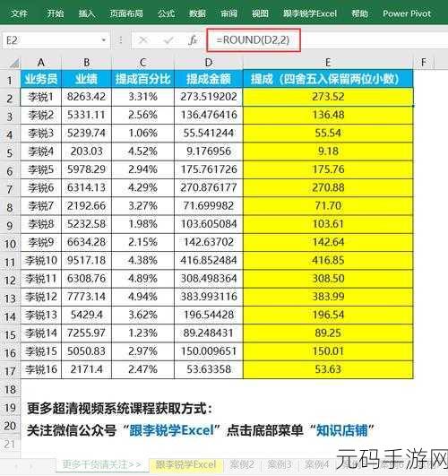Screen dimensions: 448x476
Task: Select cell containing 李锐4
Action: tap(41, 151)
